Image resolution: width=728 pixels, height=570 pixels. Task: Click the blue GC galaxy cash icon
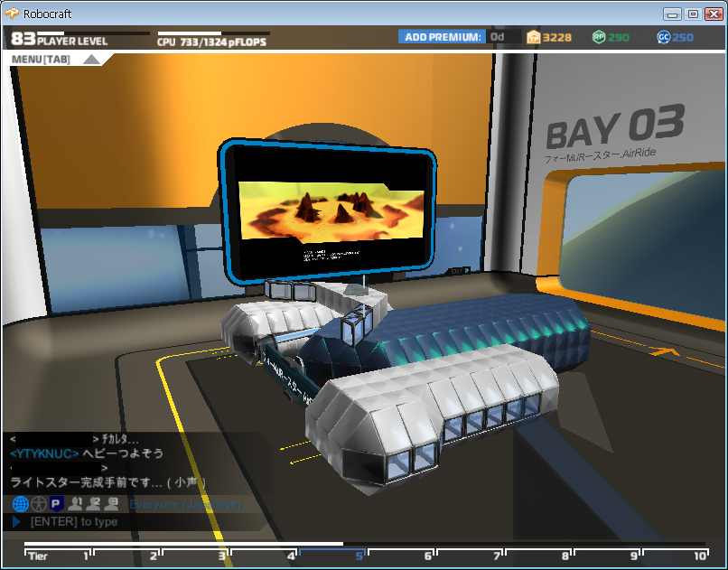pyautogui.click(x=664, y=37)
